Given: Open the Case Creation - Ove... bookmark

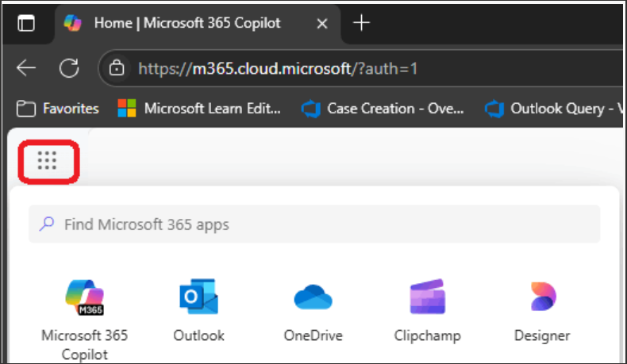Looking at the screenshot, I should [383, 109].
